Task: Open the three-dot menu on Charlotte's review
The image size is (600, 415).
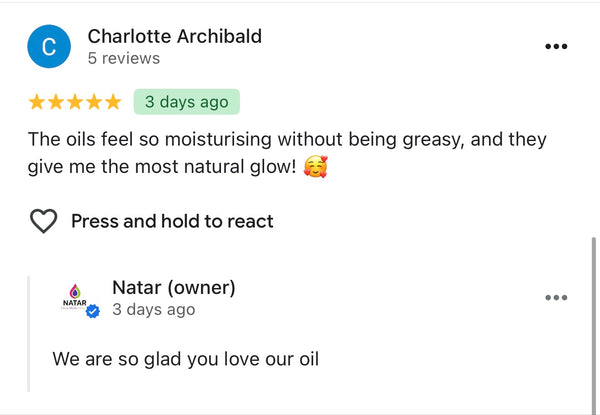Action: (x=556, y=47)
